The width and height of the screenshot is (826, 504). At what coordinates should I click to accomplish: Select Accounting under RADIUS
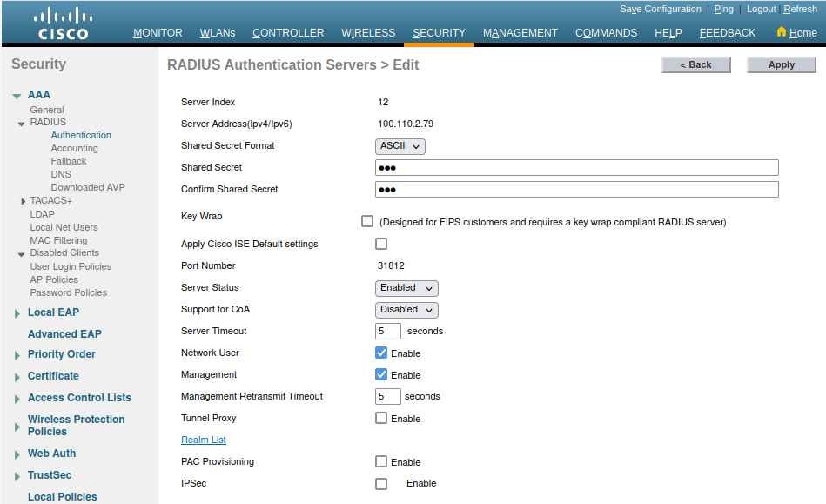click(74, 148)
